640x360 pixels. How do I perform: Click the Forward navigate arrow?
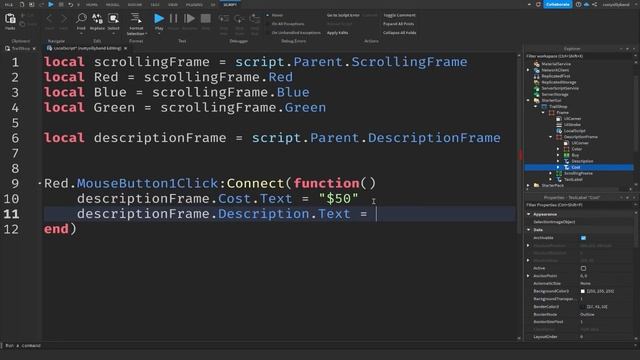coord(64,19)
